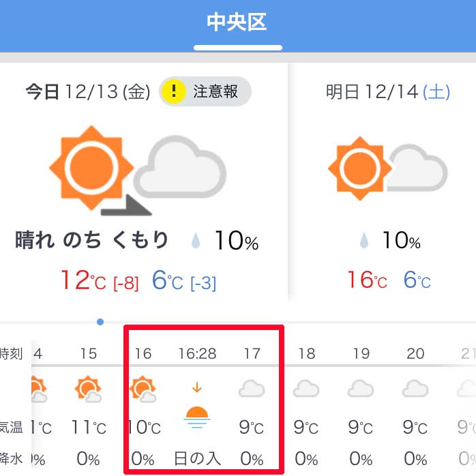Click the 日の入 sunset label
Image resolution: width=476 pixels, height=476 pixels.
(197, 458)
